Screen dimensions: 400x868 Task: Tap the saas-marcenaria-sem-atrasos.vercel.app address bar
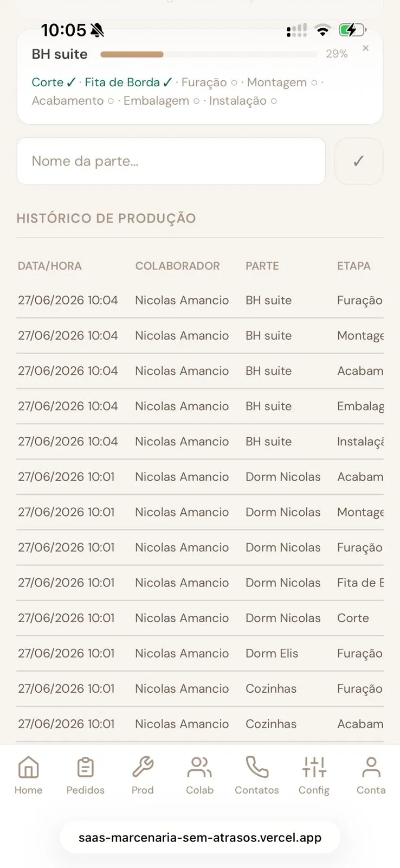coord(200,838)
